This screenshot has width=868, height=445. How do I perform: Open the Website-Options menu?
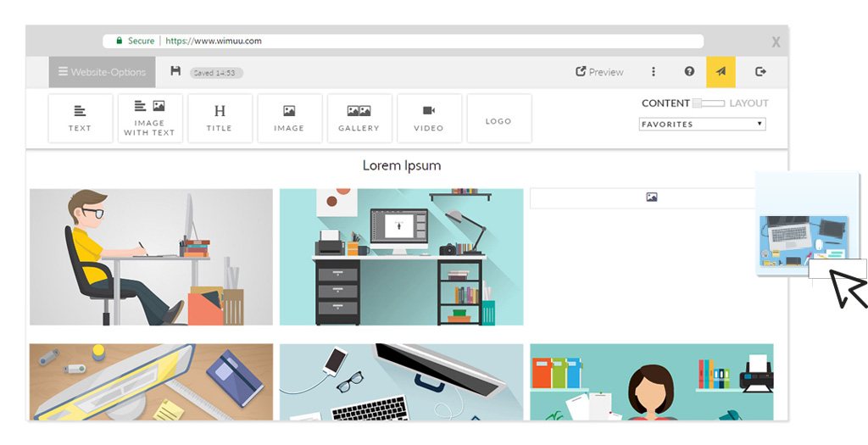[102, 72]
